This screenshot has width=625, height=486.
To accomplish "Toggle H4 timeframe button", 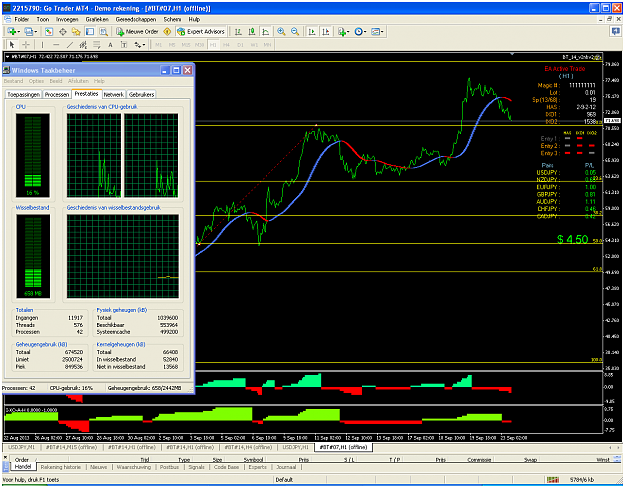I will coord(226,45).
